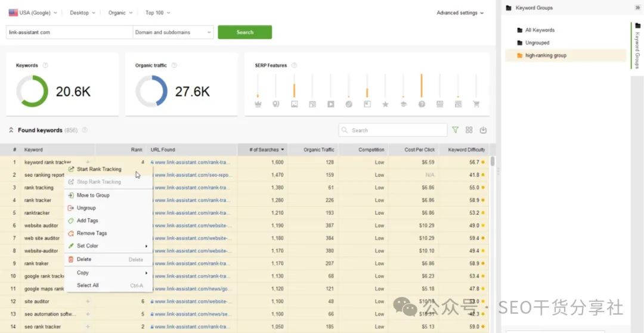Open the Domain and subdomains dropdown
The height and width of the screenshot is (333, 644).
point(173,32)
